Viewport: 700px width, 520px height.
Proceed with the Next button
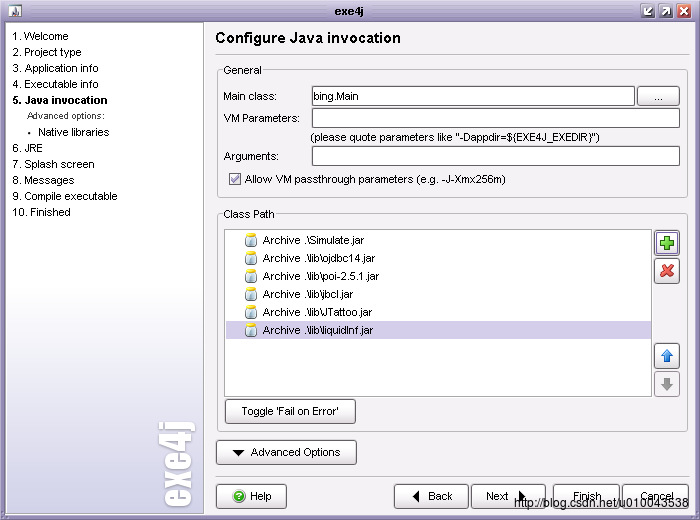pos(508,496)
